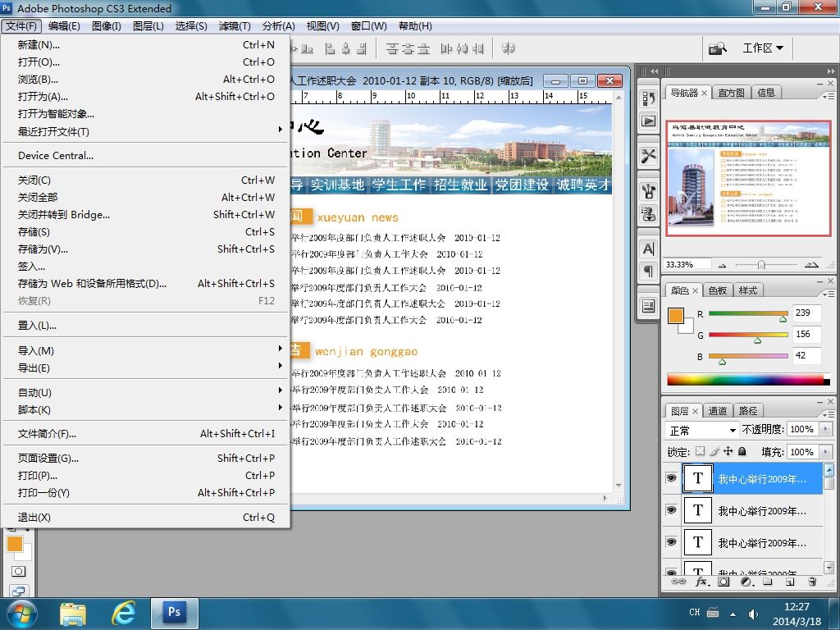Choose Device Central from the File menu
The image size is (840, 630).
point(146,156)
